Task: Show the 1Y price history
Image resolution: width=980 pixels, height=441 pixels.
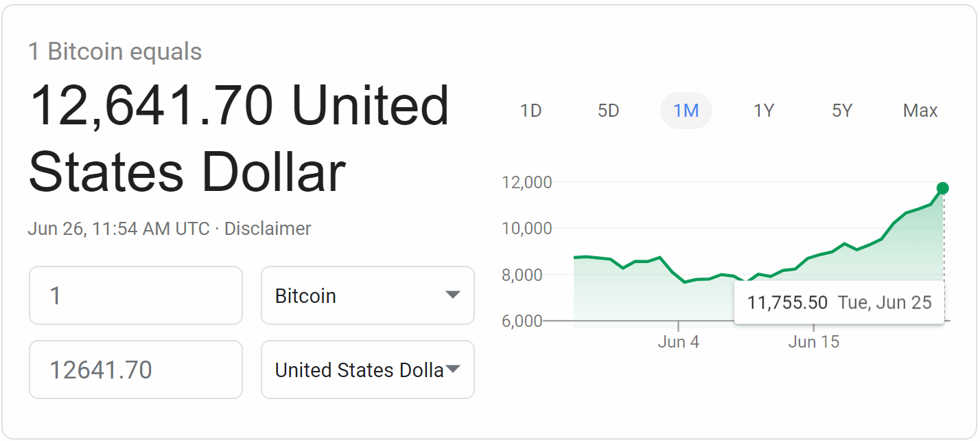Action: (764, 111)
